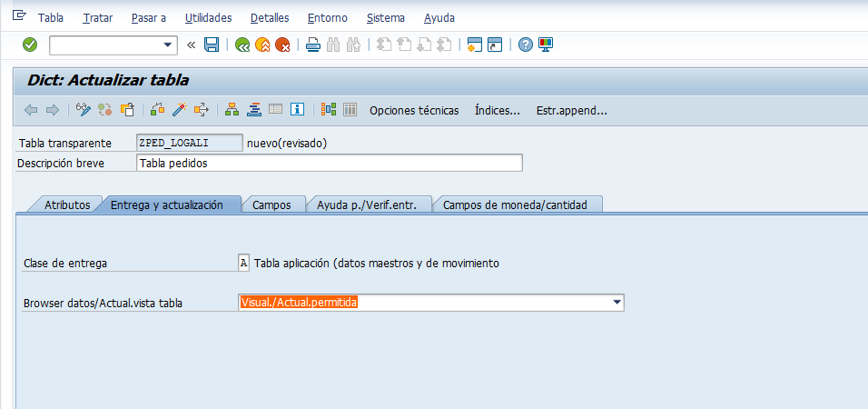Open the SAP window menu icon

[19, 15]
